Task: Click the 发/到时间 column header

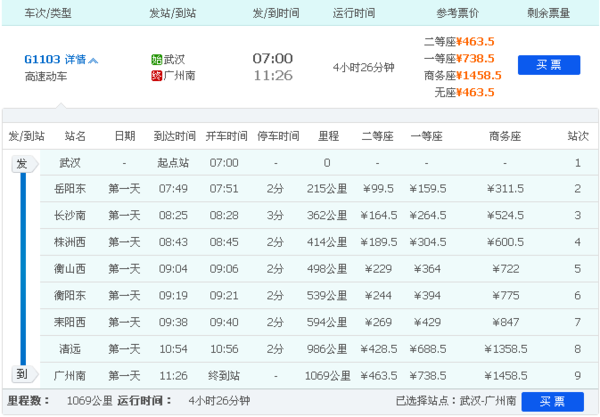Action: pos(272,13)
